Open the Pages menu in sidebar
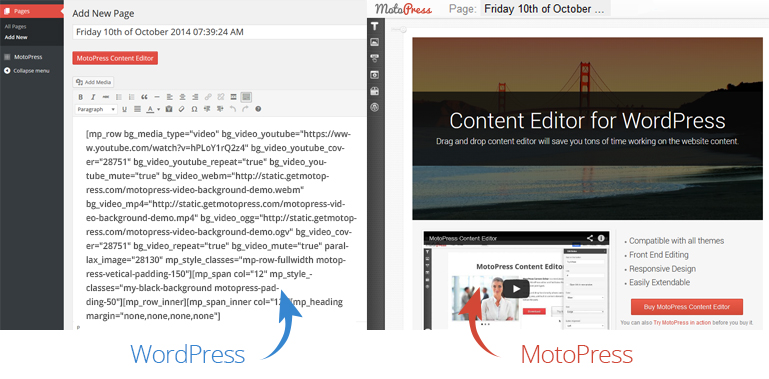The image size is (769, 379). pos(32,11)
